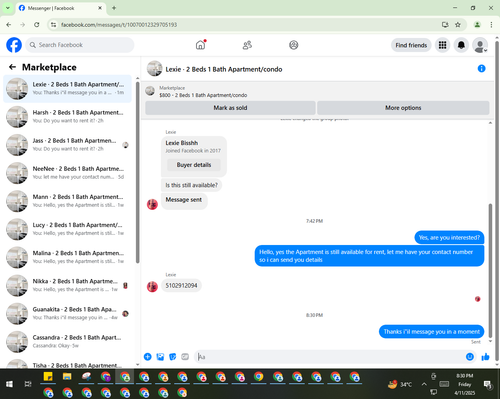Screen dimensions: 500x399
Task: Open the Windows notification center
Action: pyautogui.click(x=488, y=385)
